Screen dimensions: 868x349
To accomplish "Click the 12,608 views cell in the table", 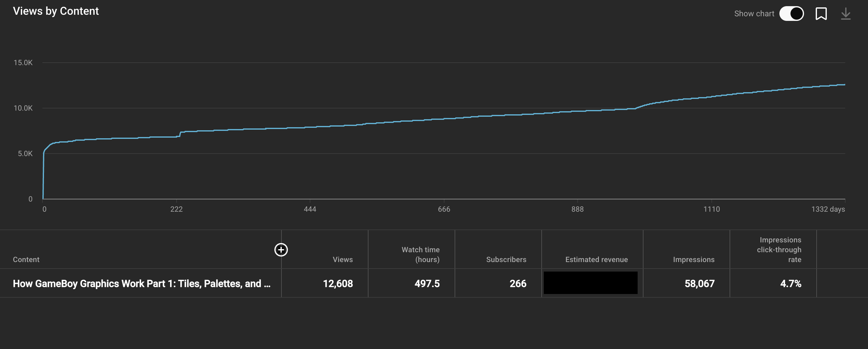I will click(337, 283).
